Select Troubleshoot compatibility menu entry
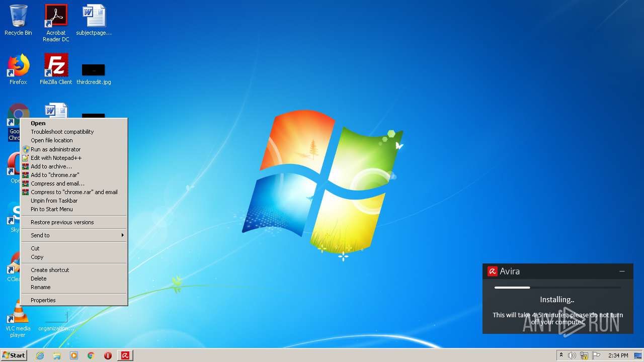 tap(74, 132)
